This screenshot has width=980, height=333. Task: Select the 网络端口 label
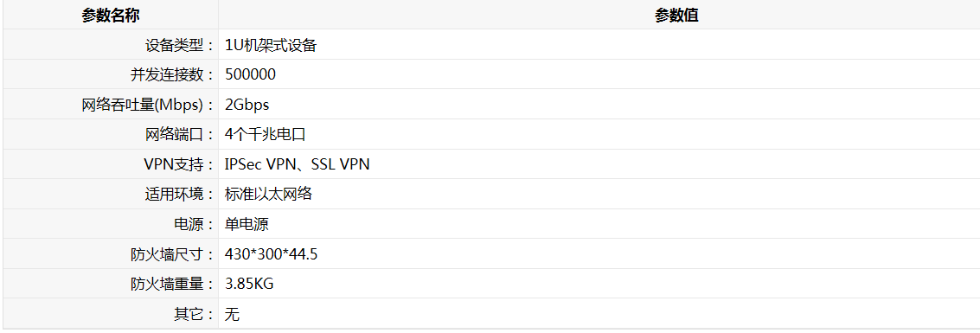pos(180,134)
